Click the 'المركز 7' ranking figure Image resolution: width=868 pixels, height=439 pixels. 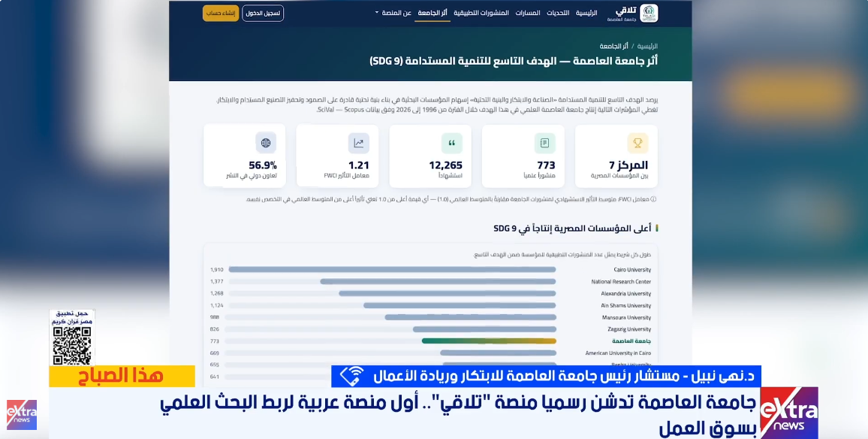click(628, 165)
